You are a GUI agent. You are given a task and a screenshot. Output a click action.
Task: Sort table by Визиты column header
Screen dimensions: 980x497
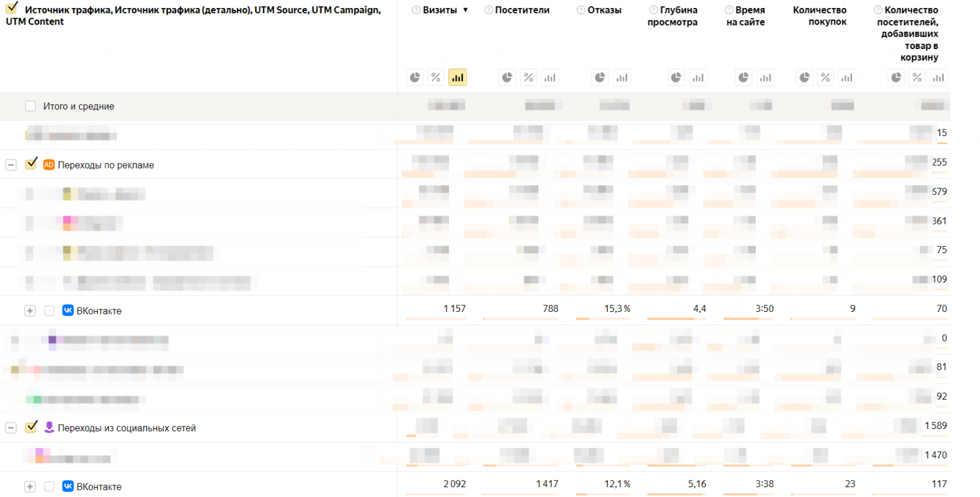(440, 10)
